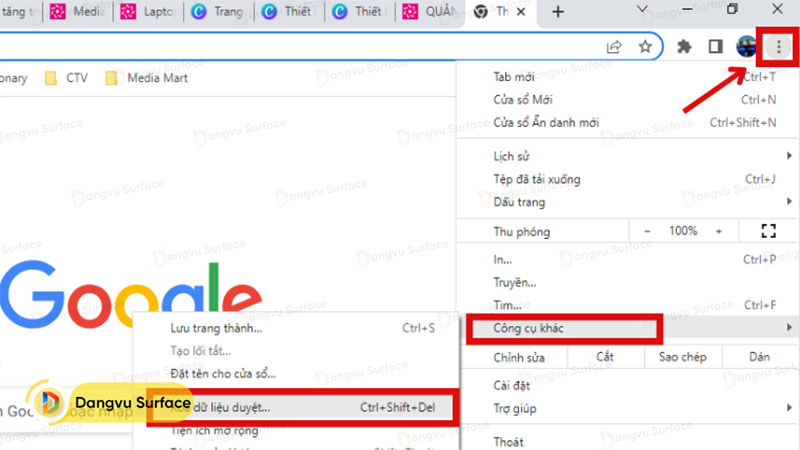Bookmark this page with the star icon
The image size is (800, 450).
click(646, 46)
